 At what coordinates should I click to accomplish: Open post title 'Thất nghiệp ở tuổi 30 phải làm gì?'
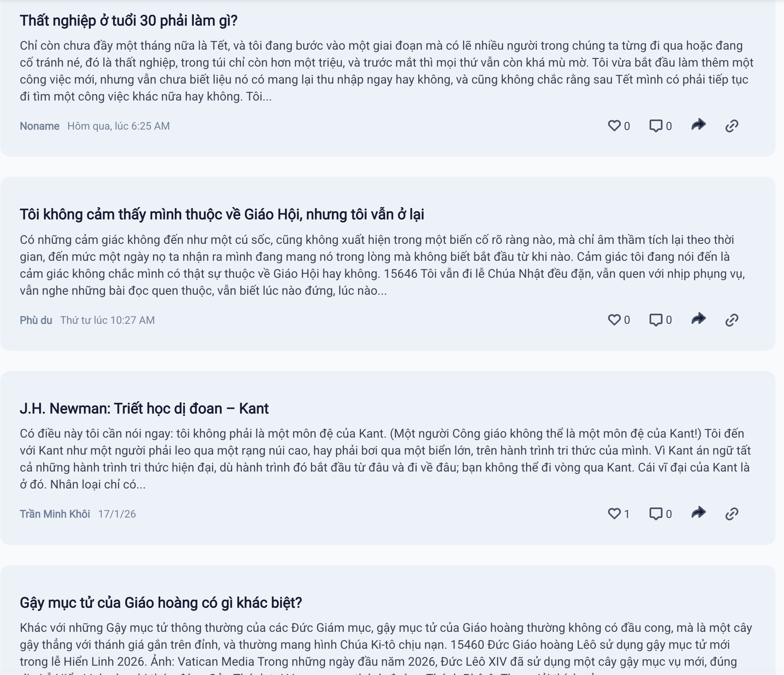tap(128, 21)
